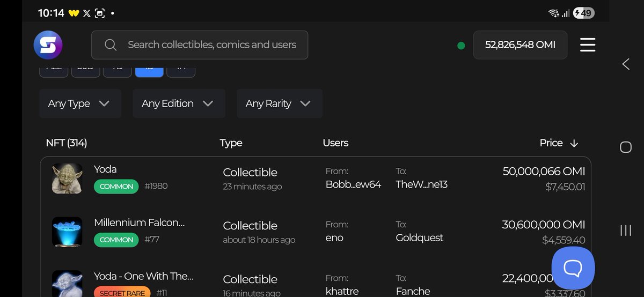Click the COMMON badge on Millennium Falcon row
The height and width of the screenshot is (297, 644).
[116, 240]
